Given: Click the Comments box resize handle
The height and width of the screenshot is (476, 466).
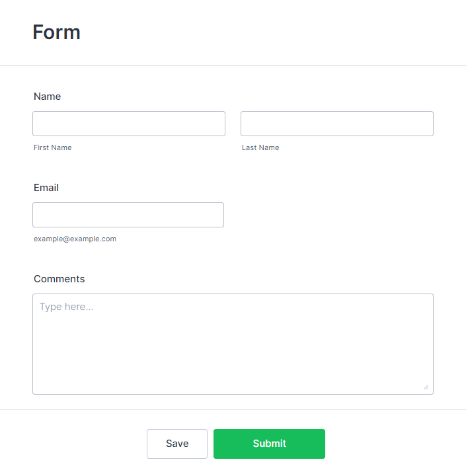Looking at the screenshot, I should [426, 387].
